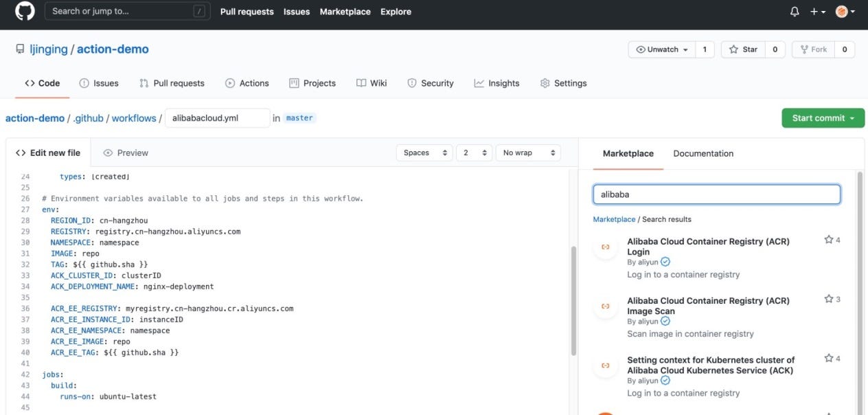
Task: Open the user avatar menu
Action: [x=845, y=12]
